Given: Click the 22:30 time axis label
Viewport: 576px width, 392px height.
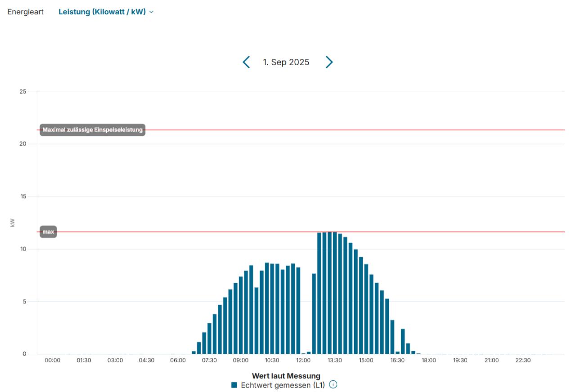Looking at the screenshot, I should click(x=523, y=361).
